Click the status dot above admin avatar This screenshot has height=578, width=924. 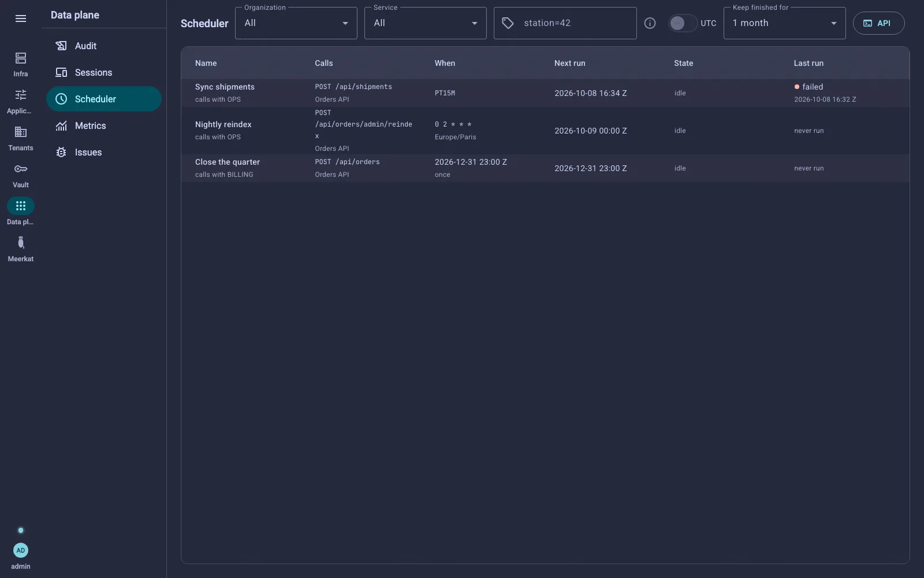(21, 531)
